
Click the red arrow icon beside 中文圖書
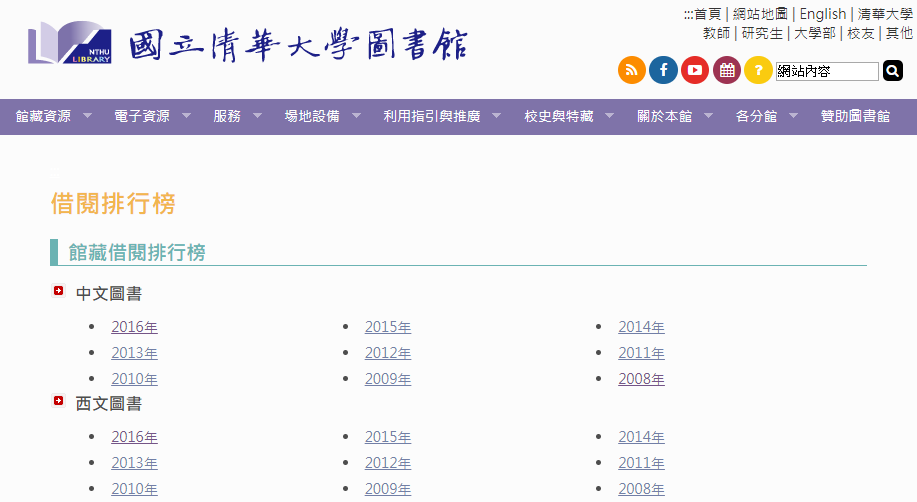58,291
